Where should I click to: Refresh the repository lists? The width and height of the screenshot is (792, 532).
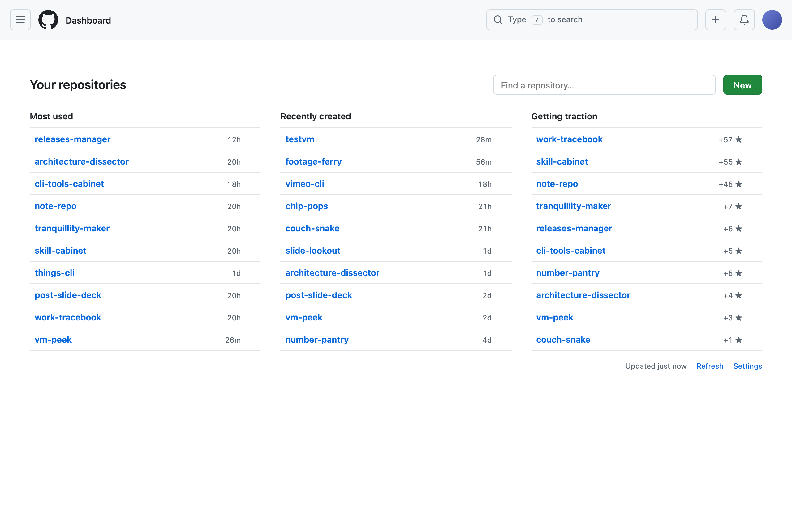tap(709, 366)
